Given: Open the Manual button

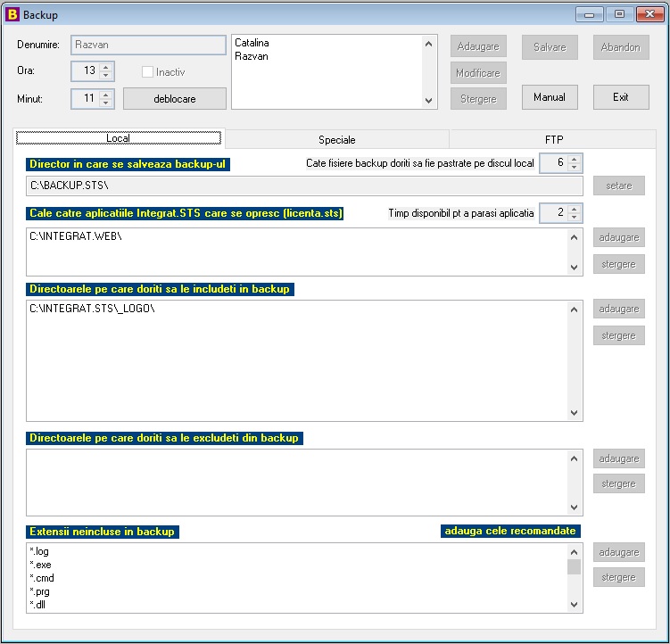Looking at the screenshot, I should pos(550,97).
